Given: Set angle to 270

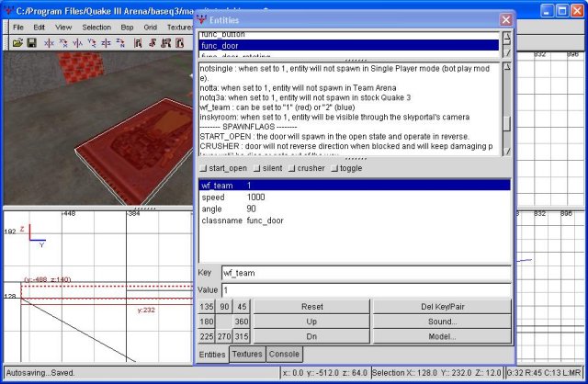Looking at the screenshot, I should pyautogui.click(x=224, y=336).
